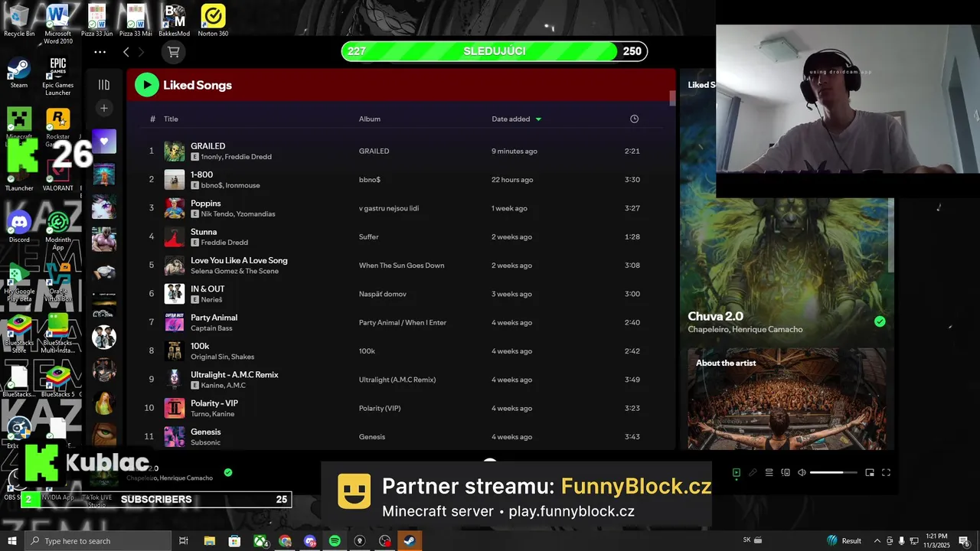Adjust the Spotify volume slider
This screenshot has height=551, width=980.
(x=834, y=473)
